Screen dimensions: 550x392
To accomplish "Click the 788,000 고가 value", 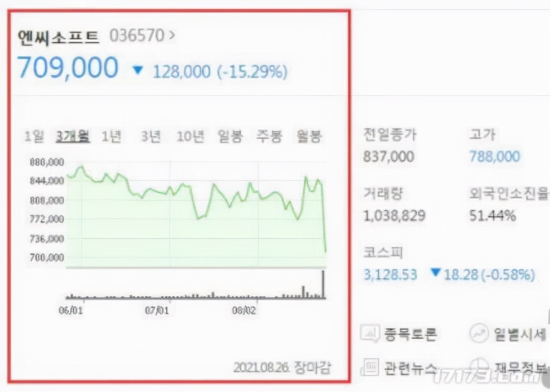I will [494, 157].
